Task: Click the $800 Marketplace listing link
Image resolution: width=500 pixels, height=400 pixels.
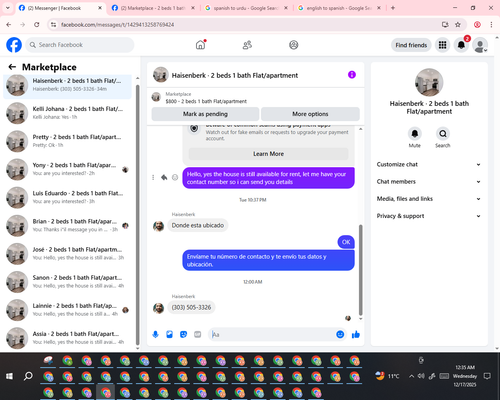Action: click(206, 101)
